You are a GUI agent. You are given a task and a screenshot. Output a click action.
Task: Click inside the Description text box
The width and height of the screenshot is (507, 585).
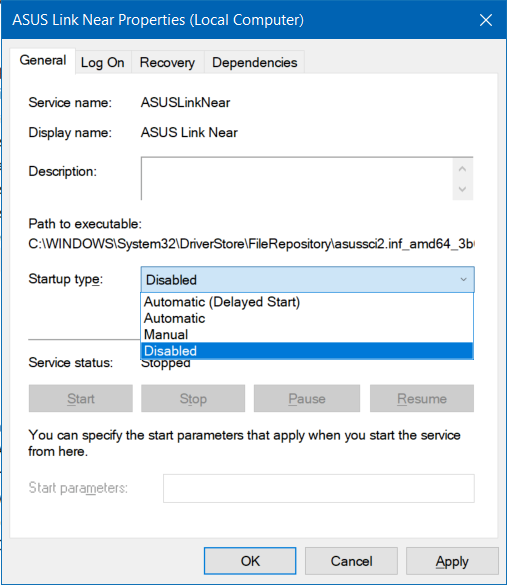coord(297,179)
